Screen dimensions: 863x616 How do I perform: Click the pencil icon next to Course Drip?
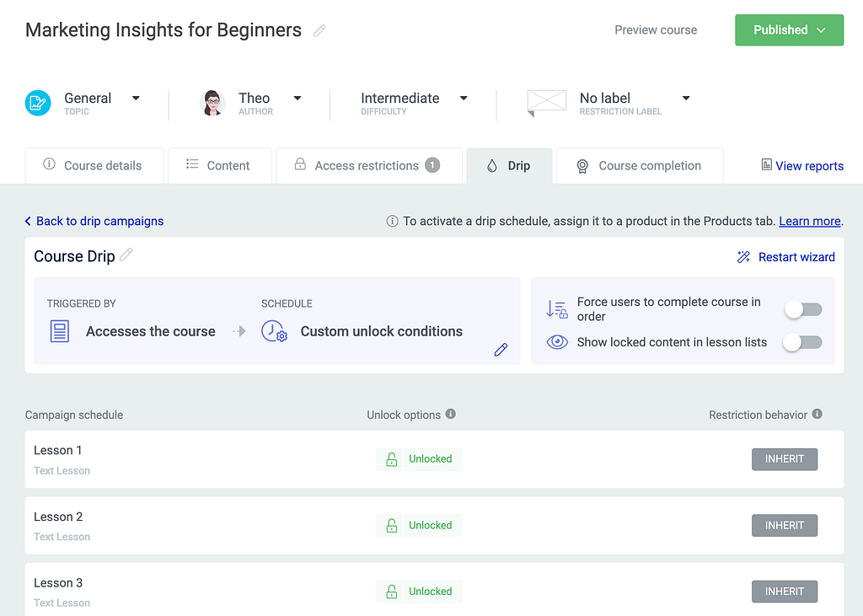(126, 255)
